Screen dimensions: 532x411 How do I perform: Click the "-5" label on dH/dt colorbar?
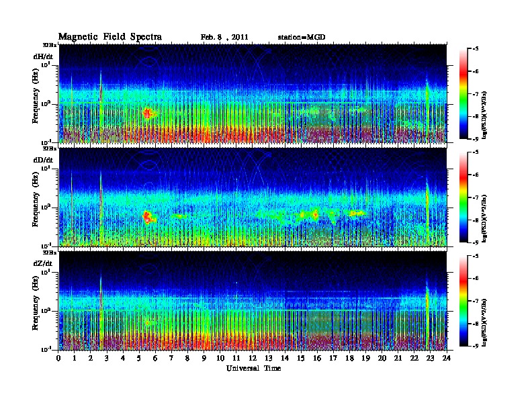476,48
